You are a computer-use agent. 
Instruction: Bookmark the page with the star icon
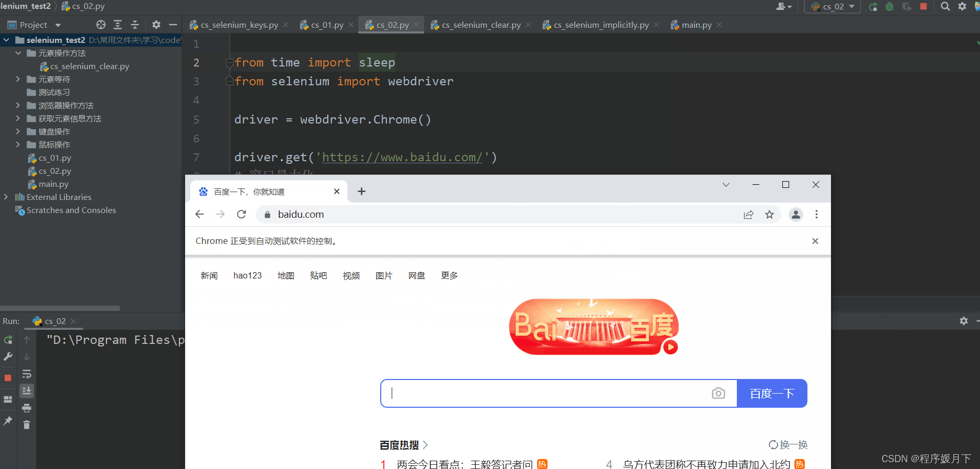click(x=769, y=214)
